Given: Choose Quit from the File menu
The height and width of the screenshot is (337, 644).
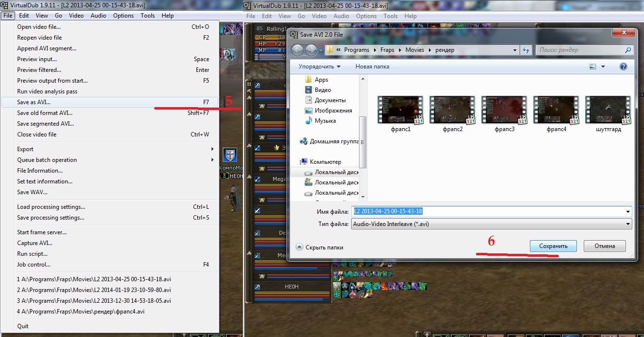Looking at the screenshot, I should click(110, 326).
